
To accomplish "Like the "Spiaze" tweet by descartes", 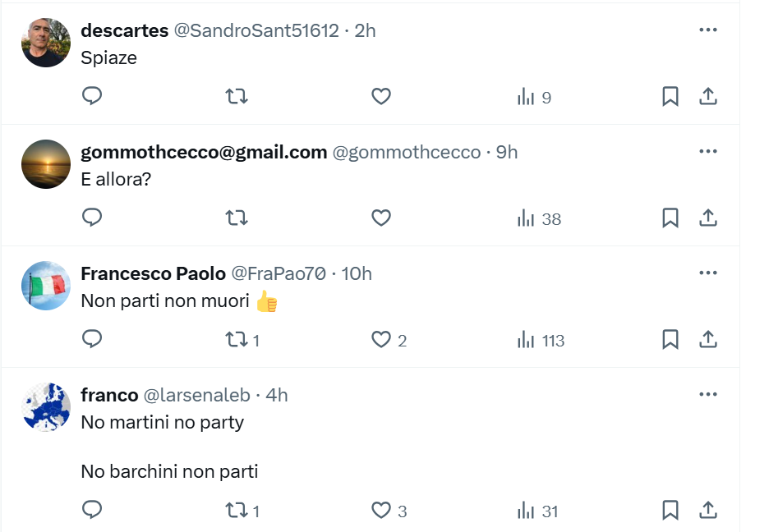I will (x=381, y=96).
